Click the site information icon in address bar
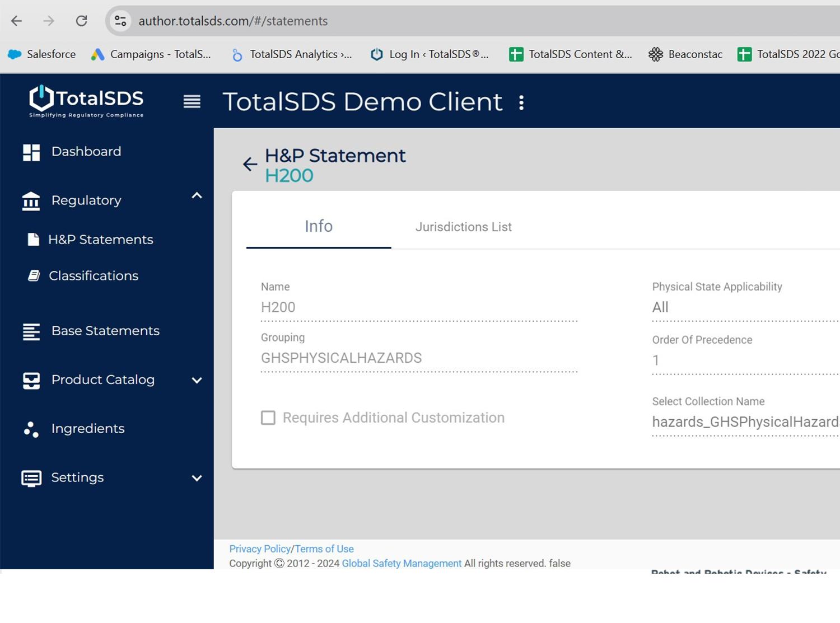Viewport: 840px width, 623px height. click(120, 21)
